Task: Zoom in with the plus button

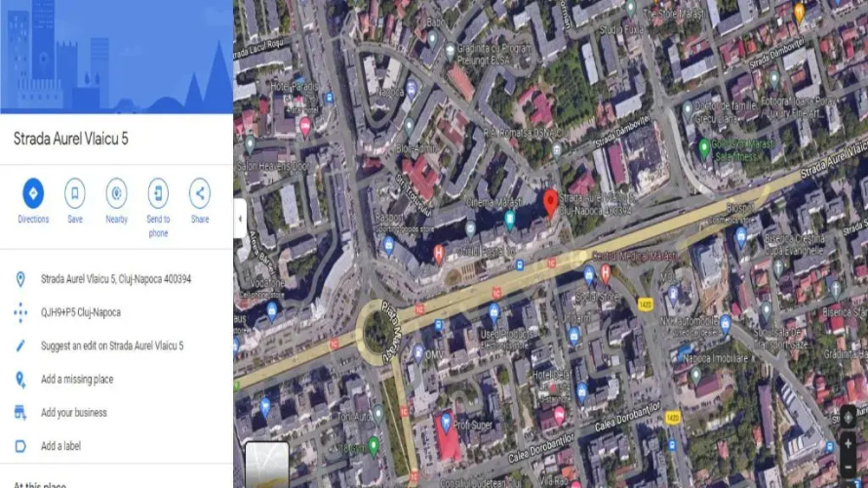Action: 848,444
